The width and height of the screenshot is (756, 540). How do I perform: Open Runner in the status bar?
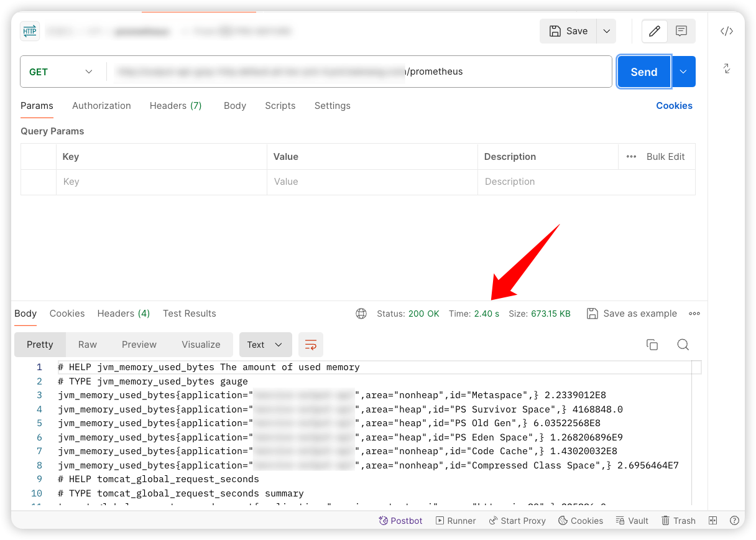(456, 521)
